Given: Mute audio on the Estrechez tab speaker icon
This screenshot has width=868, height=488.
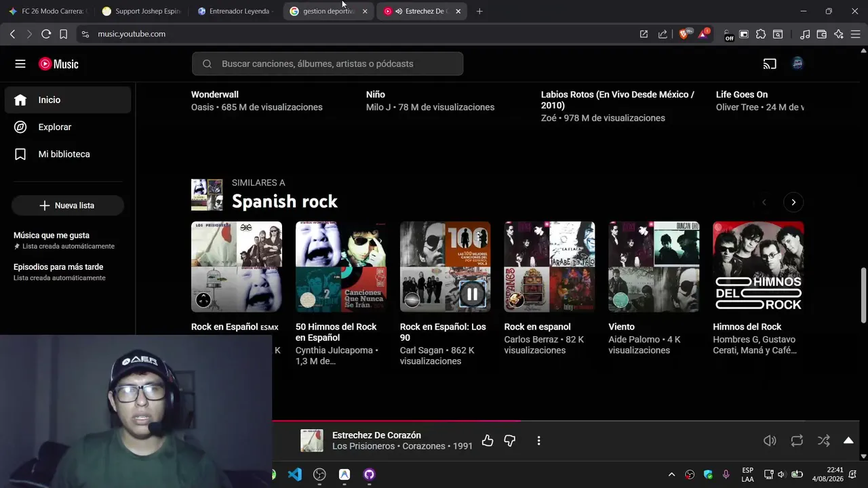Looking at the screenshot, I should pos(399,12).
